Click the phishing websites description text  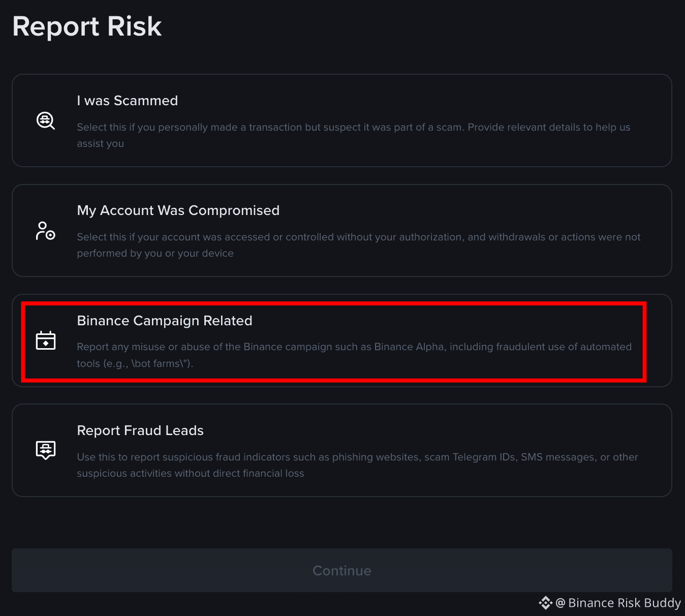[x=357, y=465]
